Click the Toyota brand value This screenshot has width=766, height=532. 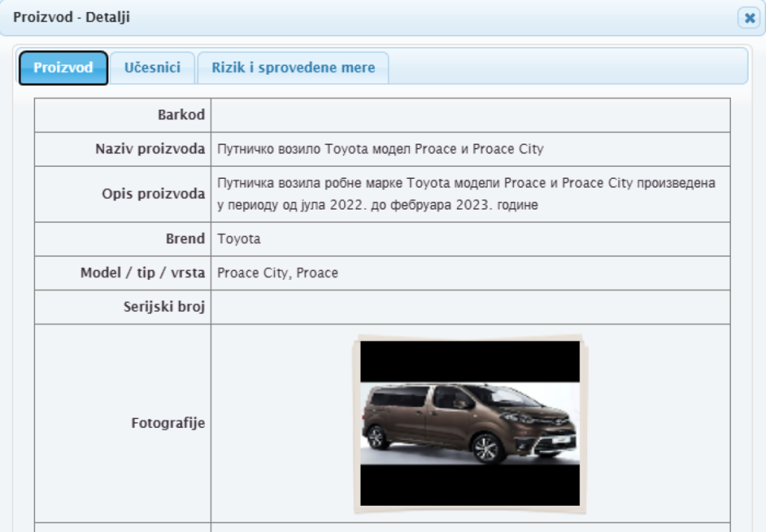(x=239, y=239)
